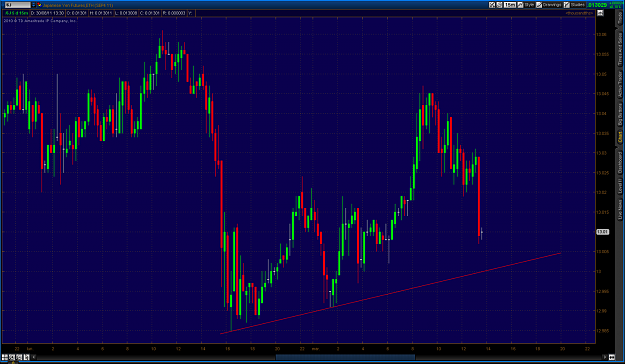The width and height of the screenshot is (625, 364).
Task: Click the close price C: value
Action: coord(150,13)
